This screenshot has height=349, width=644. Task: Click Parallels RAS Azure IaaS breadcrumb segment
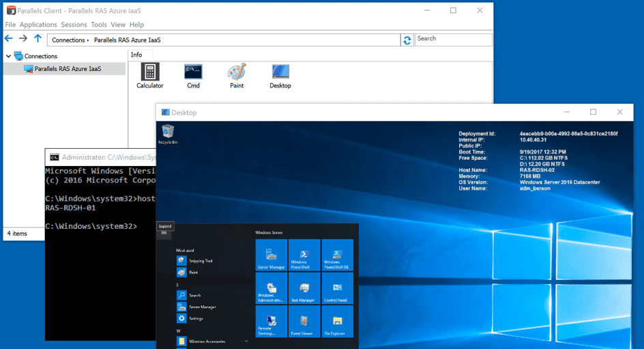pos(128,40)
